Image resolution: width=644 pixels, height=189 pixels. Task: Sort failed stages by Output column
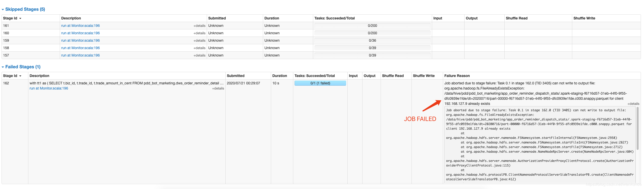pyautogui.click(x=369, y=76)
